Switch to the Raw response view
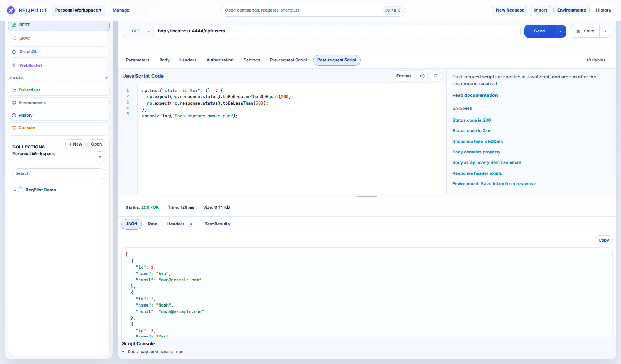The width and height of the screenshot is (621, 364). coord(152,224)
